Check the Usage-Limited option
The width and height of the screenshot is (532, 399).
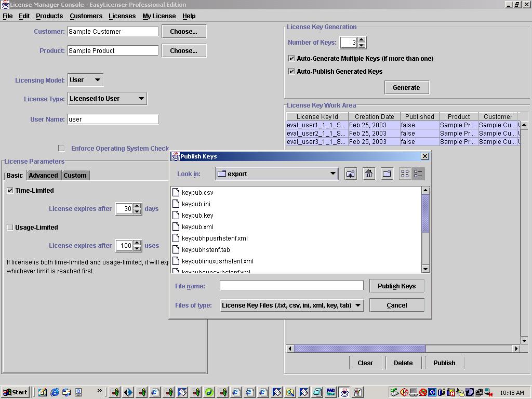click(10, 228)
